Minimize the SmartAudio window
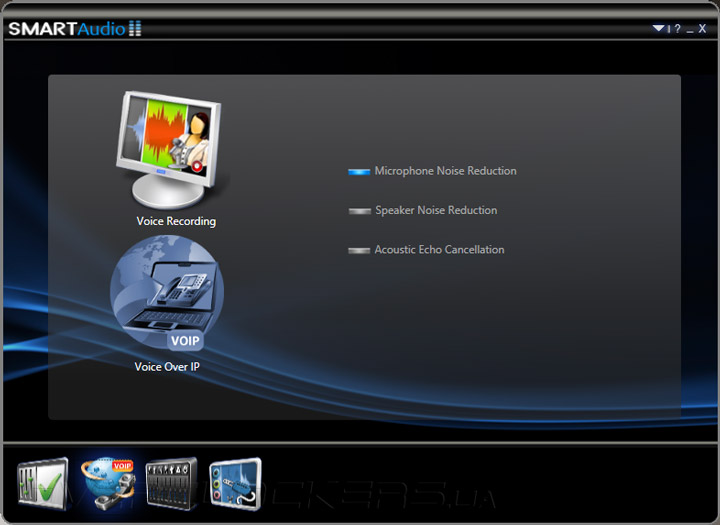 pyautogui.click(x=690, y=30)
